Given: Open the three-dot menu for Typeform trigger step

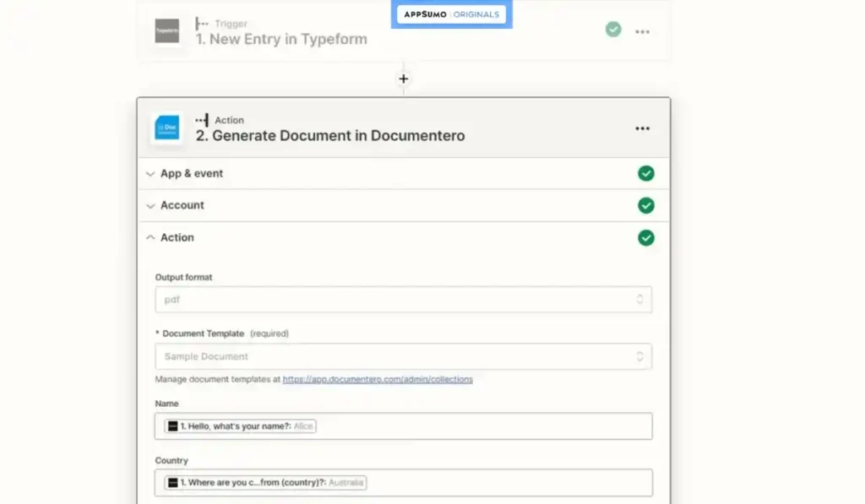Looking at the screenshot, I should click(642, 32).
